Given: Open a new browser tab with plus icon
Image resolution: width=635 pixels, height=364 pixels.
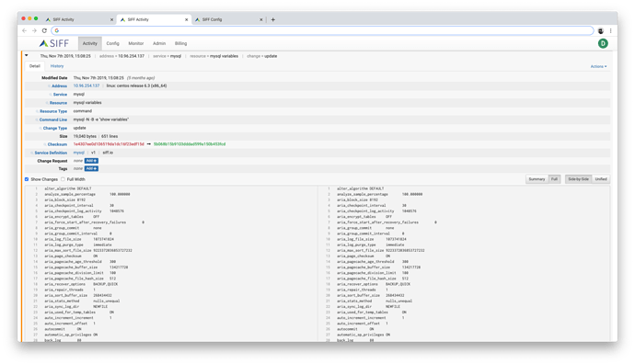Looking at the screenshot, I should tap(273, 19).
